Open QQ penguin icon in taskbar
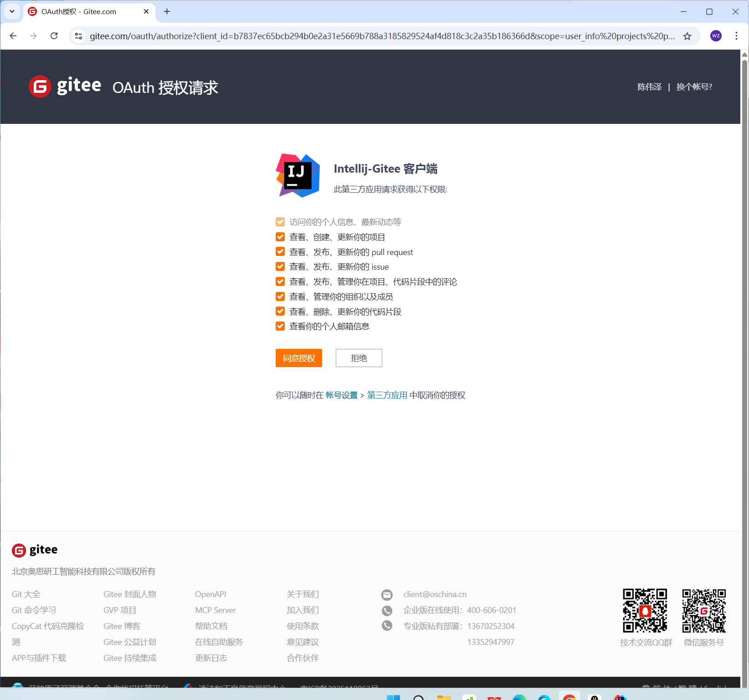 (x=594, y=697)
